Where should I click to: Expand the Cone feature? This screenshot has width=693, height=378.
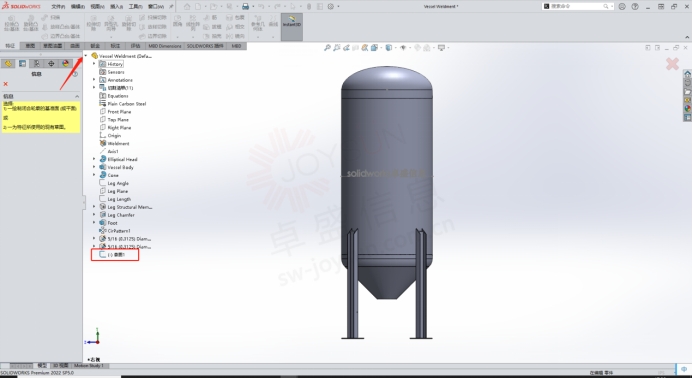[94, 175]
